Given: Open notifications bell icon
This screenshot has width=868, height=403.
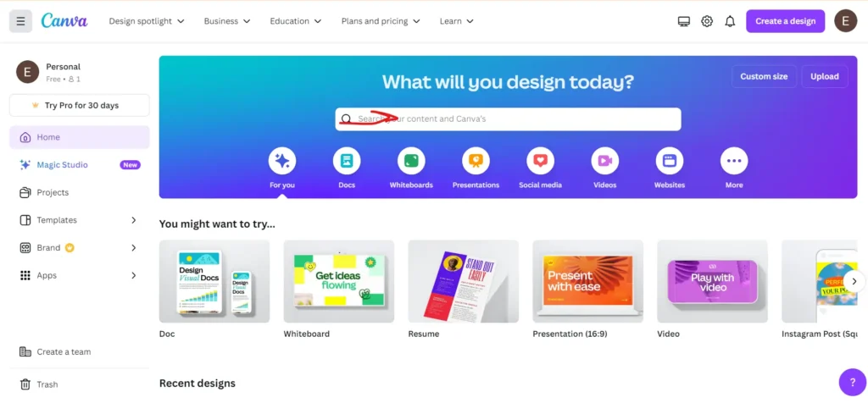Looking at the screenshot, I should tap(730, 21).
